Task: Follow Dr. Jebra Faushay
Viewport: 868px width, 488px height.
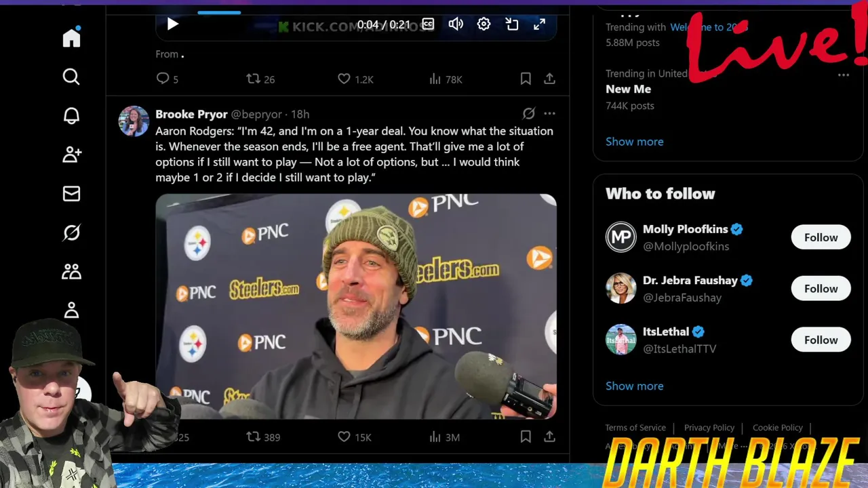Action: (821, 289)
